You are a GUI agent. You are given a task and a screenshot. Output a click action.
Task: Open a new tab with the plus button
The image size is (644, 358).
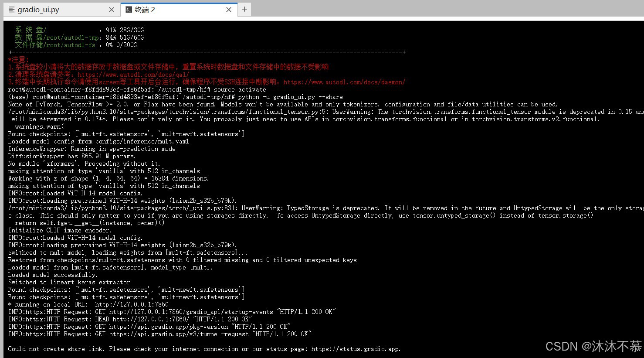(x=244, y=9)
